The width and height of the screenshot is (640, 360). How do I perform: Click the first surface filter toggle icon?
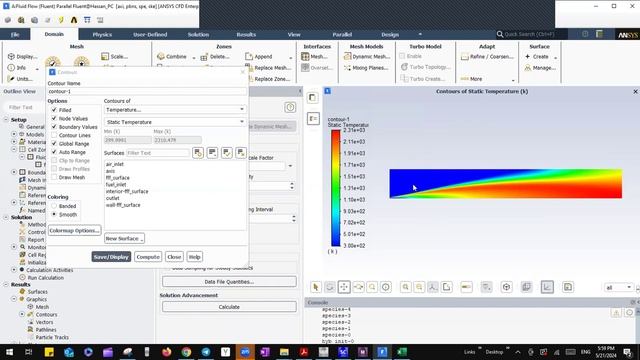tap(198, 153)
